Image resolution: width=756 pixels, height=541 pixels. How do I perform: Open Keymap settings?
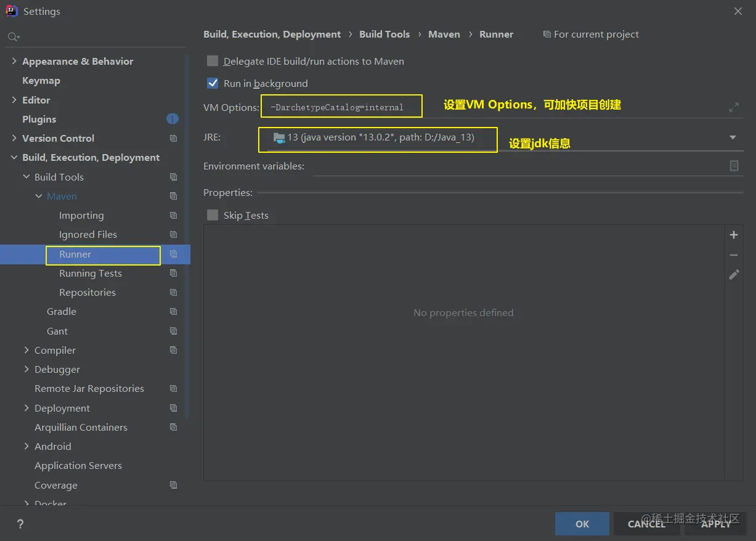click(41, 81)
